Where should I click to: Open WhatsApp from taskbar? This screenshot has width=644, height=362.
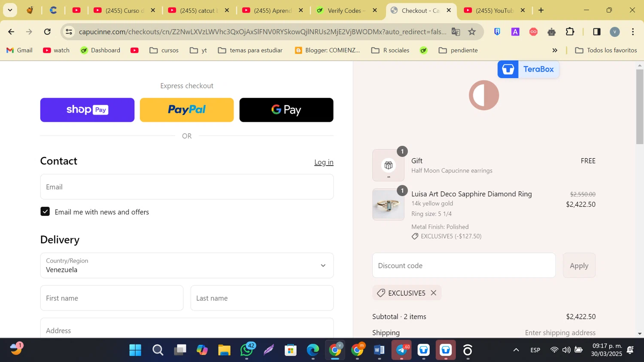[247, 350]
